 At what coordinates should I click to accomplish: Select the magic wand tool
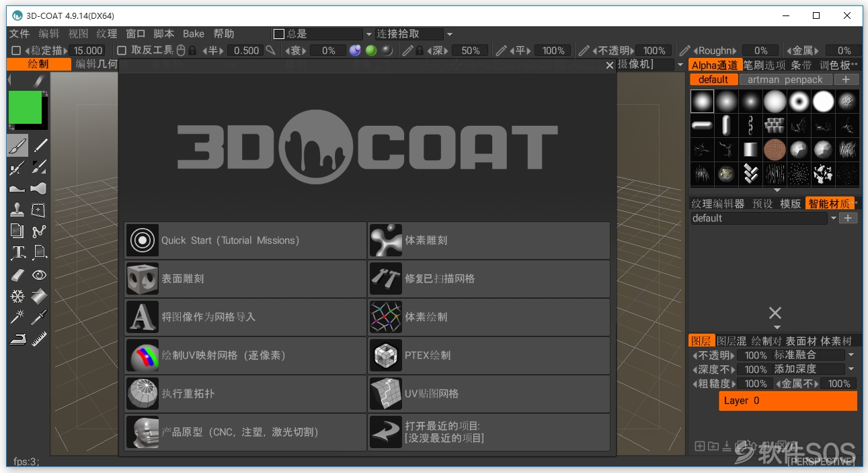pyautogui.click(x=17, y=318)
